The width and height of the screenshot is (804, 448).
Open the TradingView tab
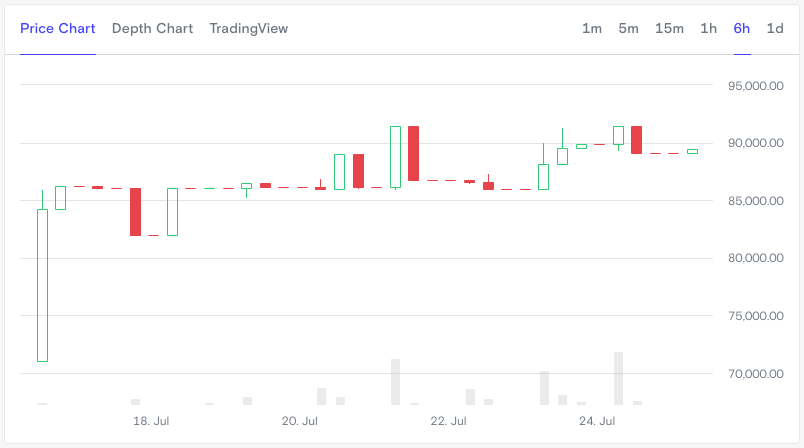click(x=249, y=28)
